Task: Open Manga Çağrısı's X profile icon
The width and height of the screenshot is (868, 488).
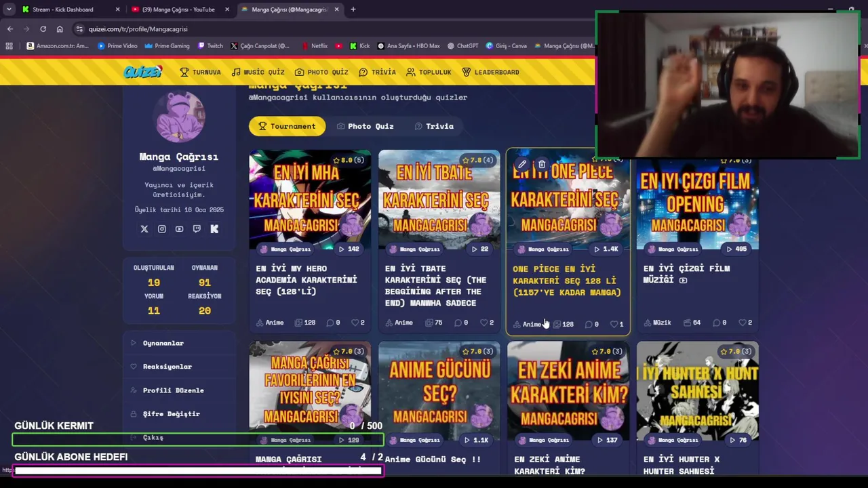Action: [x=144, y=229]
